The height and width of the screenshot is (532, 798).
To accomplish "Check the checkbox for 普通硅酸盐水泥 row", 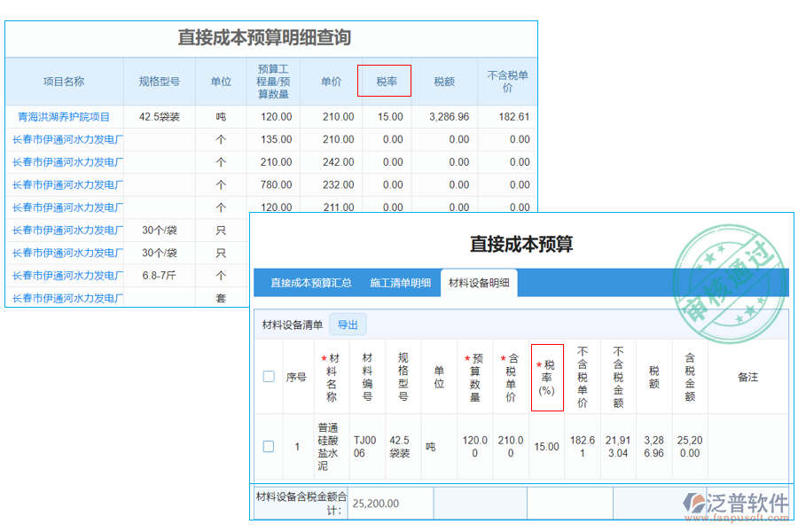I will (x=269, y=446).
